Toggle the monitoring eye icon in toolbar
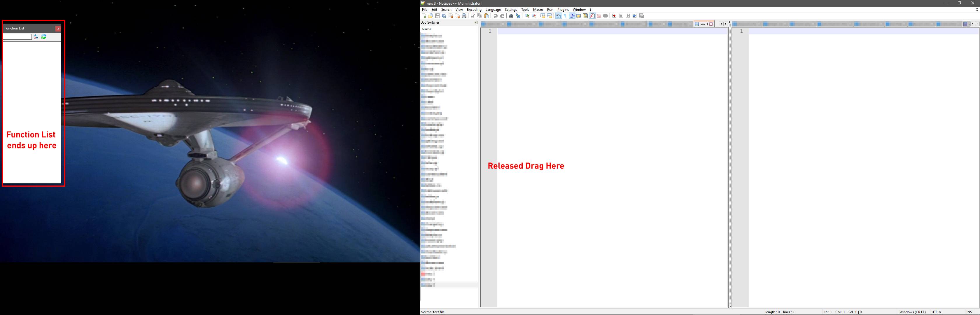 [606, 16]
